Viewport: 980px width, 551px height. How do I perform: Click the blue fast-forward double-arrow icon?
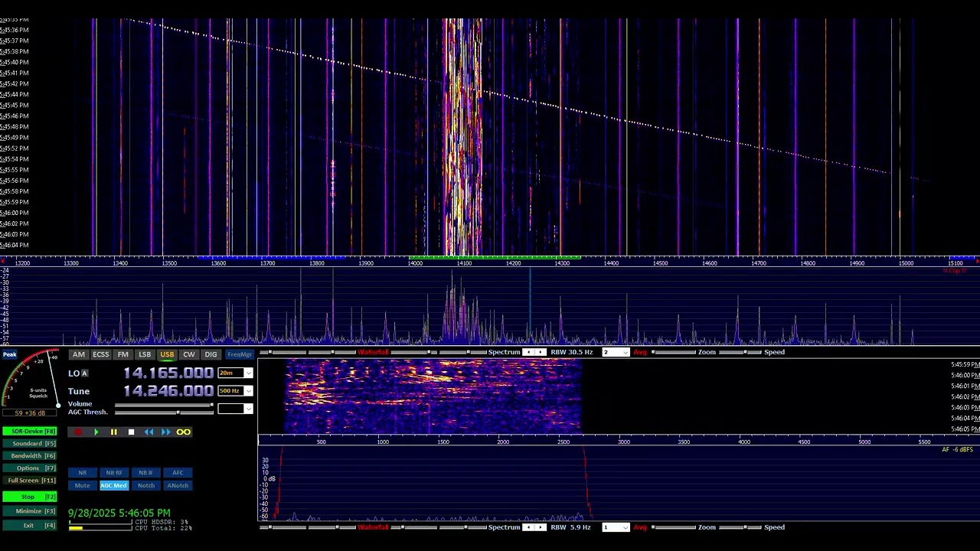pos(165,432)
